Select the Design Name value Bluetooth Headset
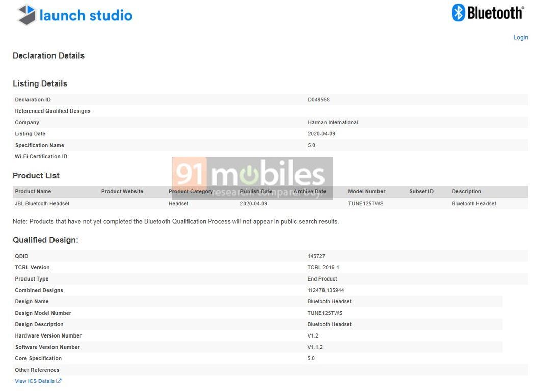540x392 pixels. tap(329, 302)
